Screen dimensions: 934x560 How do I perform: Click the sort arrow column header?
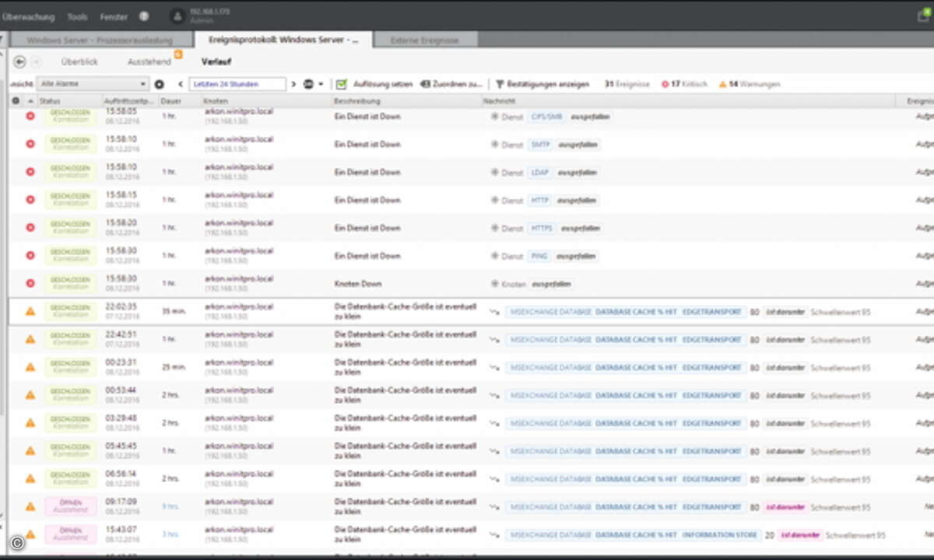tap(31, 101)
